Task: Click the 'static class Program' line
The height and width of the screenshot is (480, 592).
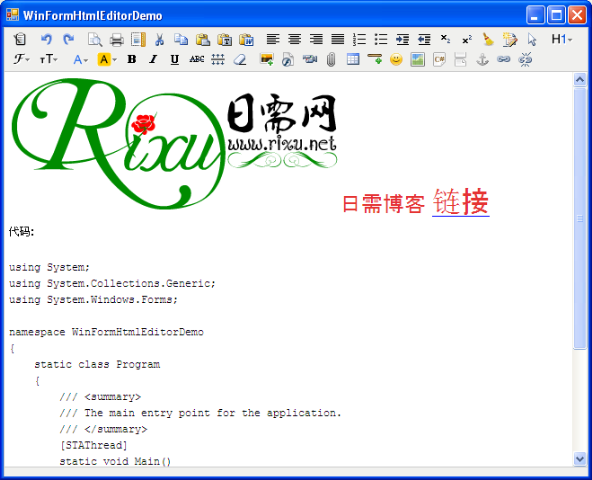Action: (x=97, y=364)
